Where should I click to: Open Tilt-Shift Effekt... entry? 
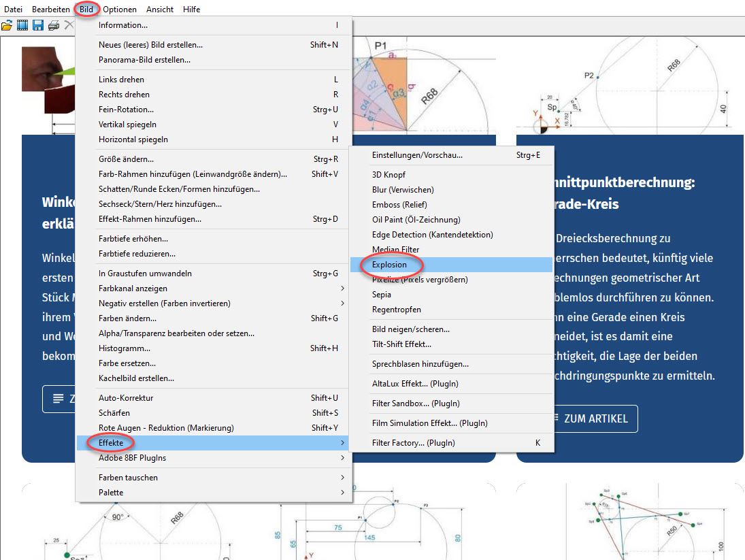coord(451,344)
